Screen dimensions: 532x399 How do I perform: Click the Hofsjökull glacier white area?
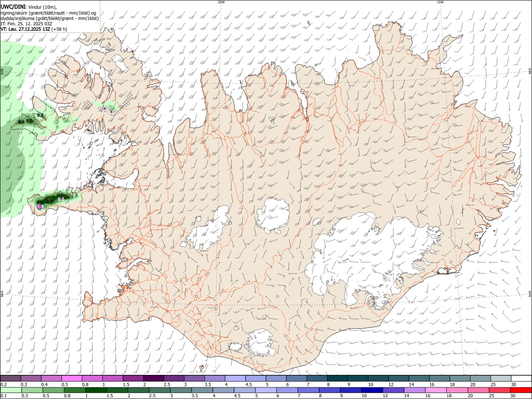[273, 215]
